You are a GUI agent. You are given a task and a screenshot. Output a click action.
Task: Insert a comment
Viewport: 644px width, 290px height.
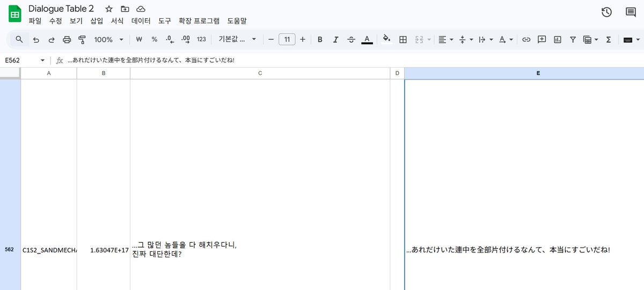pyautogui.click(x=541, y=39)
